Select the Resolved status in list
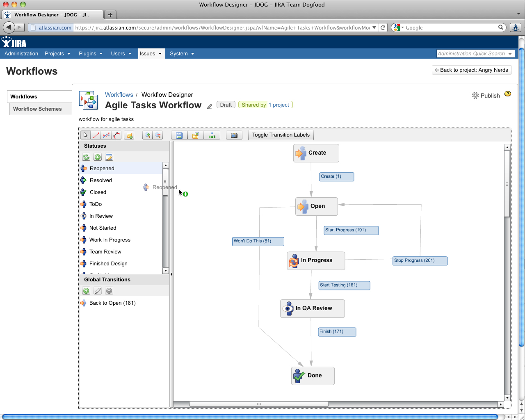This screenshot has height=420, width=525. [x=121, y=180]
